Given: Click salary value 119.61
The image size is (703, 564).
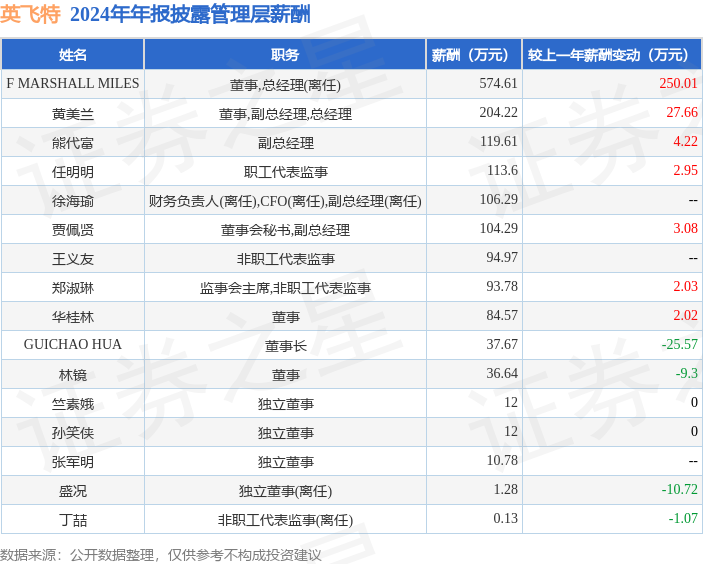Looking at the screenshot, I should (499, 141).
